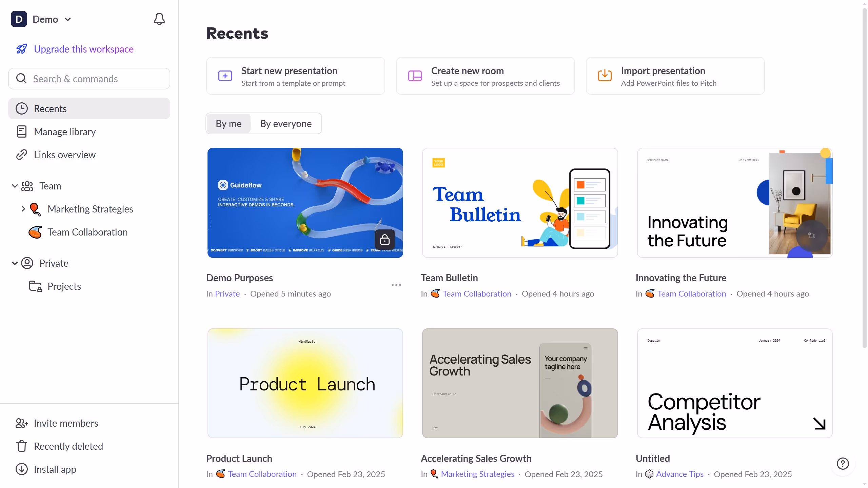Switch the filter to By everyone

pos(285,124)
